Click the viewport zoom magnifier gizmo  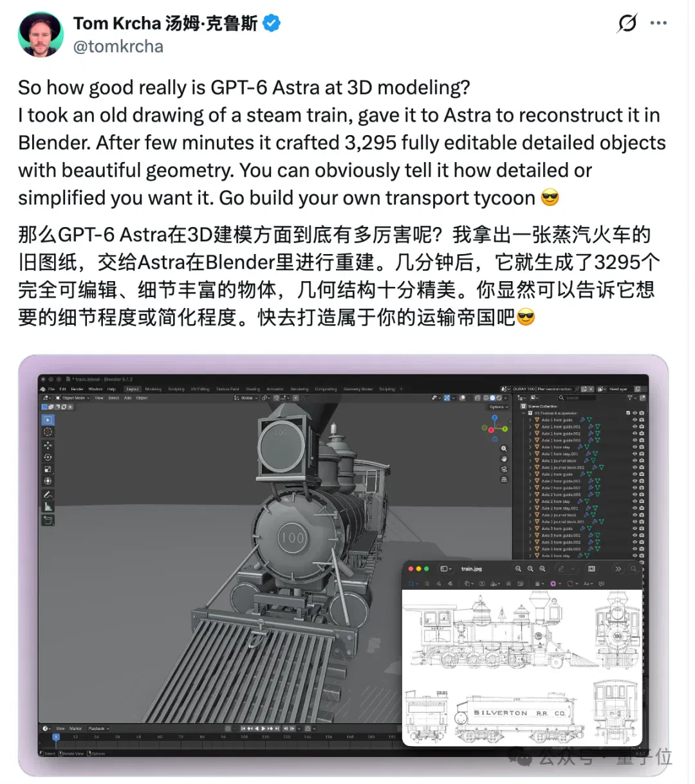504,449
